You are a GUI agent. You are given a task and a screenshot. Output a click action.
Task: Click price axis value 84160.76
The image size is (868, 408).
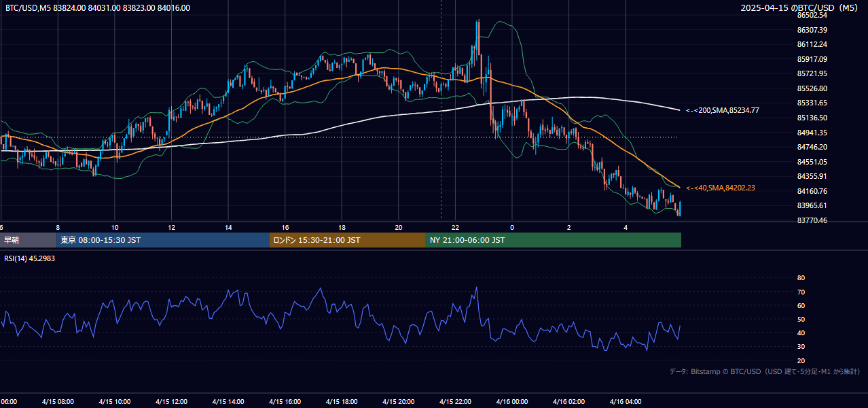pyautogui.click(x=812, y=191)
